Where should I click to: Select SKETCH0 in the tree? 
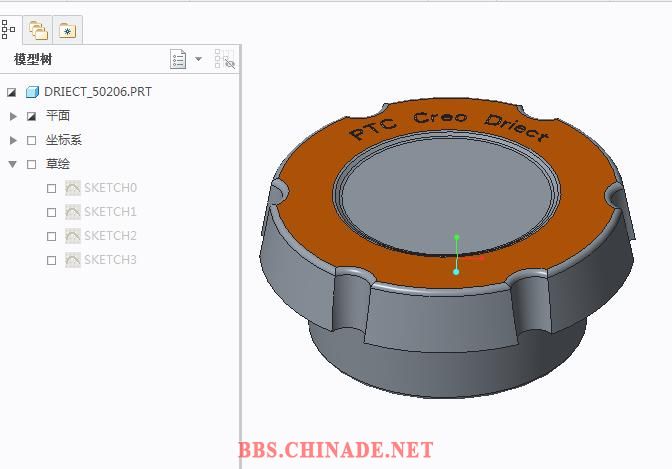coord(110,188)
